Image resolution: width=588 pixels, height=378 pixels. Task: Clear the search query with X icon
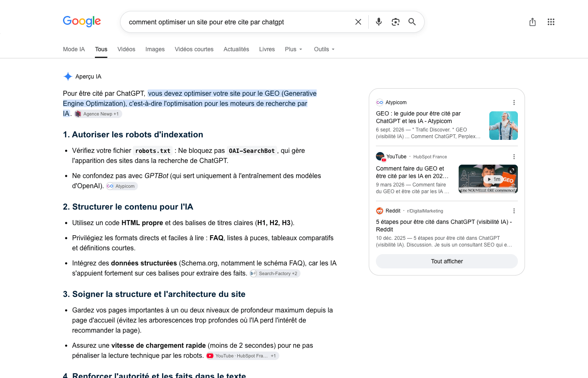pyautogui.click(x=358, y=22)
